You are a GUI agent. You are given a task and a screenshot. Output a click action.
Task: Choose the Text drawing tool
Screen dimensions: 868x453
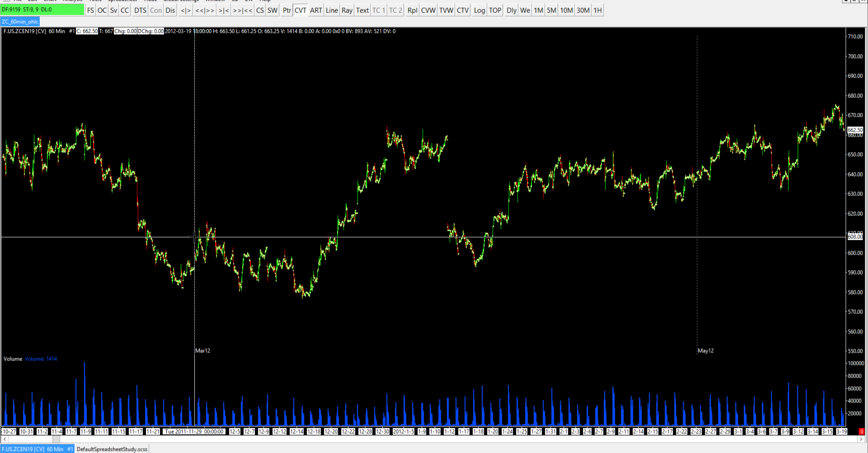point(362,10)
